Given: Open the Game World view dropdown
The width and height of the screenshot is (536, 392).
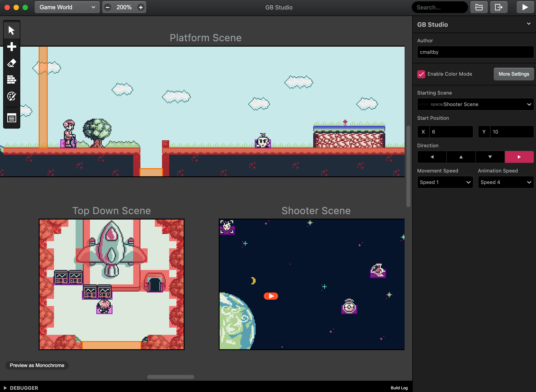Looking at the screenshot, I should tap(67, 7).
